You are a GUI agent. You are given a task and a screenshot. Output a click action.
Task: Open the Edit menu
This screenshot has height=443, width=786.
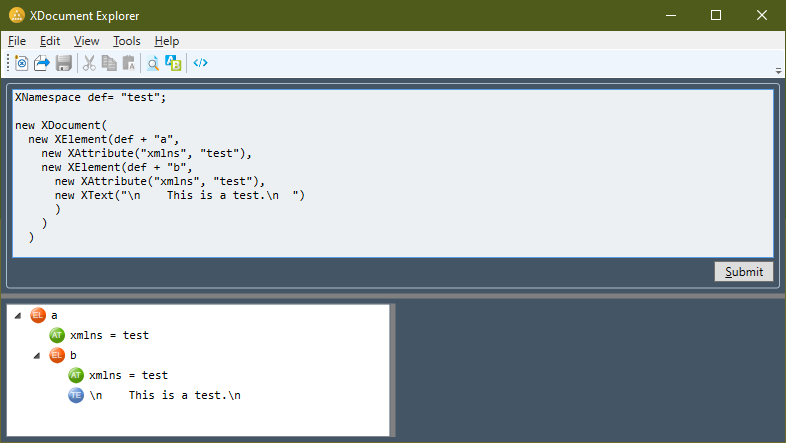pyautogui.click(x=50, y=41)
